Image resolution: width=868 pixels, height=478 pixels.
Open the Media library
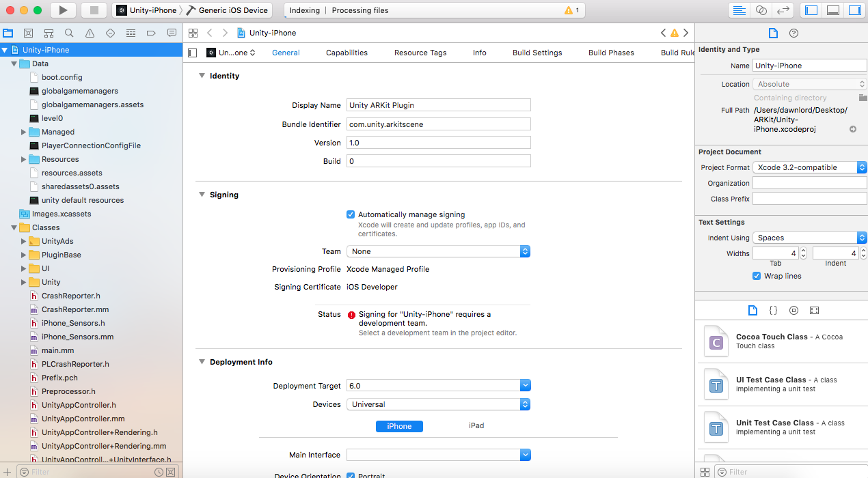814,310
